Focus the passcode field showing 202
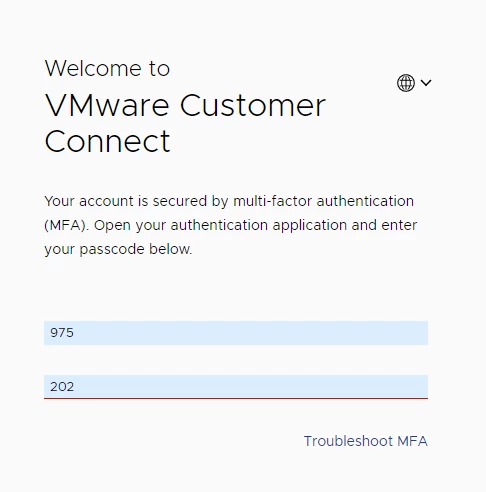Screen dimensions: 486x492 pos(236,386)
